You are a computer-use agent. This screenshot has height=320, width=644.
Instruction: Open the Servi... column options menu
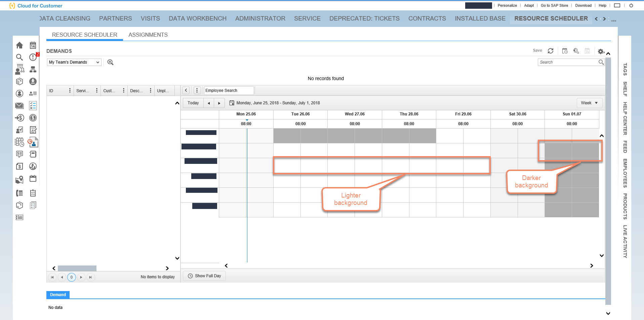pos(97,91)
